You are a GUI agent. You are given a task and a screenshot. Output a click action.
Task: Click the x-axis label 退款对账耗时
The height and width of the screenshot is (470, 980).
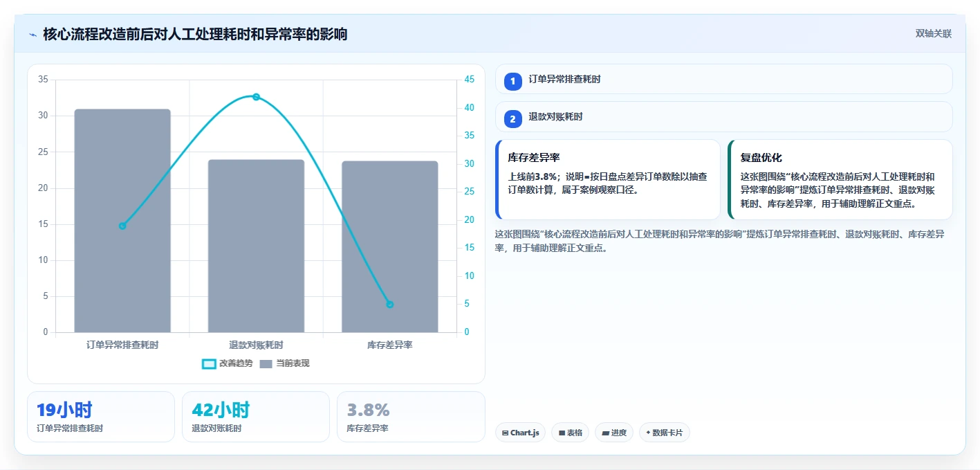(x=256, y=345)
